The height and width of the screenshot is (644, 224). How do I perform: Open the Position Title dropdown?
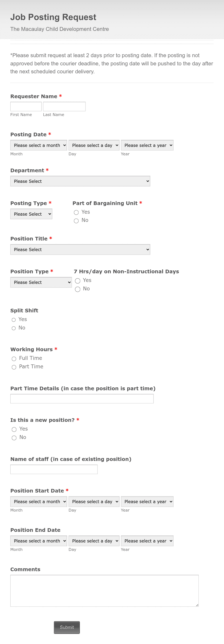click(x=80, y=249)
